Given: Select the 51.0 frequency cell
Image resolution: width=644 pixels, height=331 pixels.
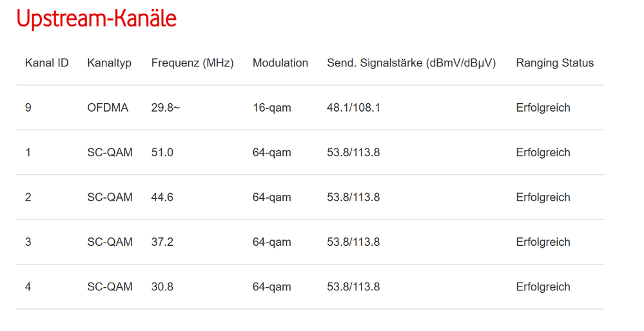Looking at the screenshot, I should pyautogui.click(x=162, y=153).
